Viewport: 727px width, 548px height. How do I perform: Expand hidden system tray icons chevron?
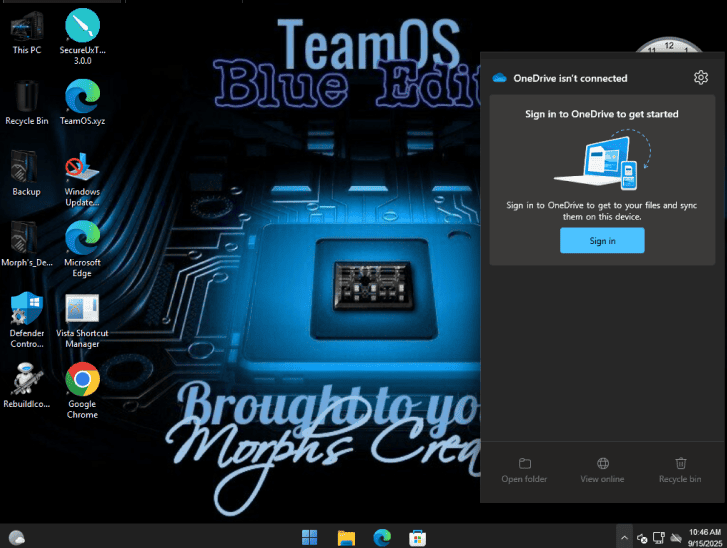click(x=624, y=538)
